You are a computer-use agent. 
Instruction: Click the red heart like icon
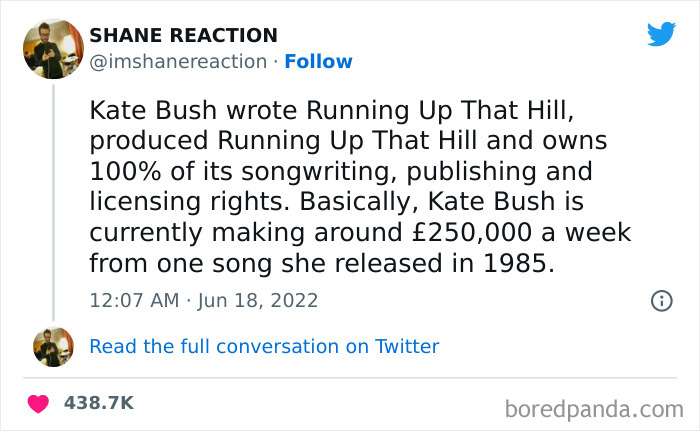[x=39, y=403]
